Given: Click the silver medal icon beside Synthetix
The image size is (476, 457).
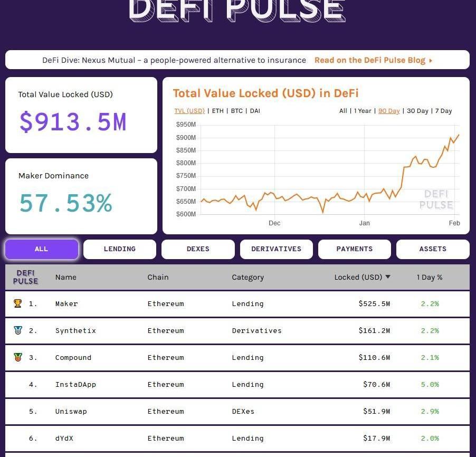Looking at the screenshot, I should click(17, 330).
